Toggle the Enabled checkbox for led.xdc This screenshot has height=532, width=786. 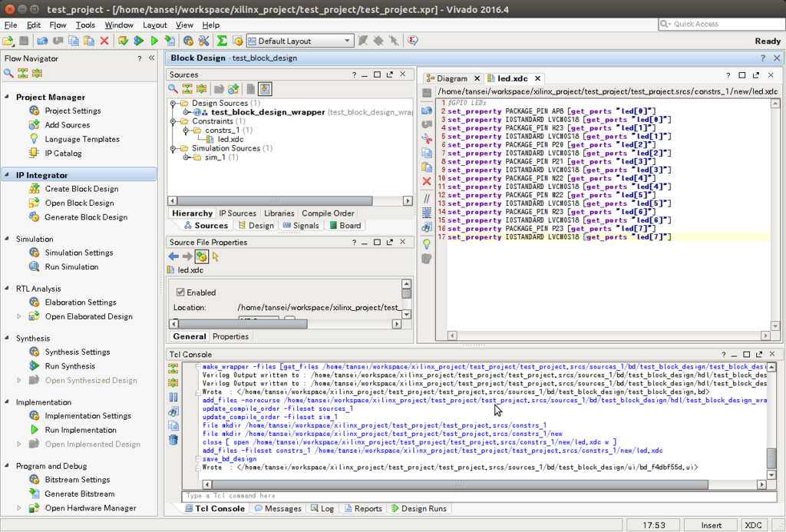click(181, 292)
